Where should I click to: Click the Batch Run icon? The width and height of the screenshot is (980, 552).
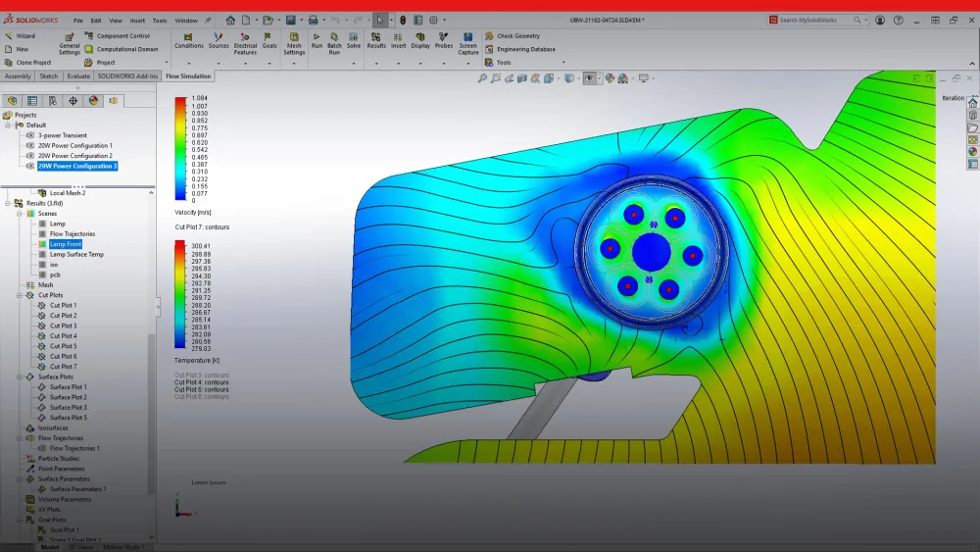[334, 37]
